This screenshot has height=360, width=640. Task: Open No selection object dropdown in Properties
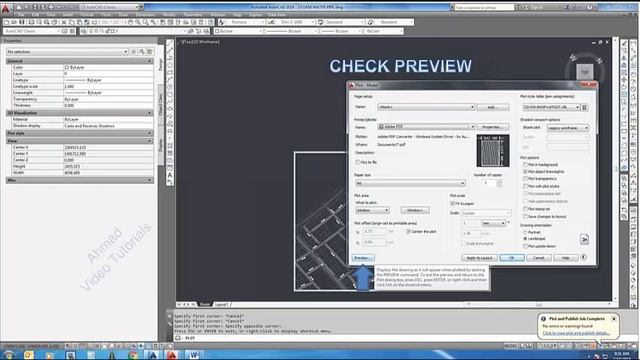pos(67,52)
